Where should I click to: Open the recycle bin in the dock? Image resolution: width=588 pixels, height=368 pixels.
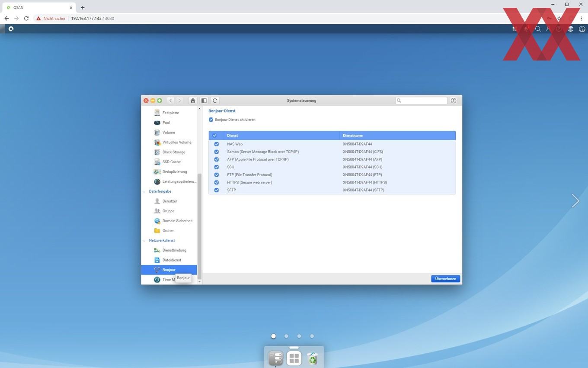click(312, 358)
